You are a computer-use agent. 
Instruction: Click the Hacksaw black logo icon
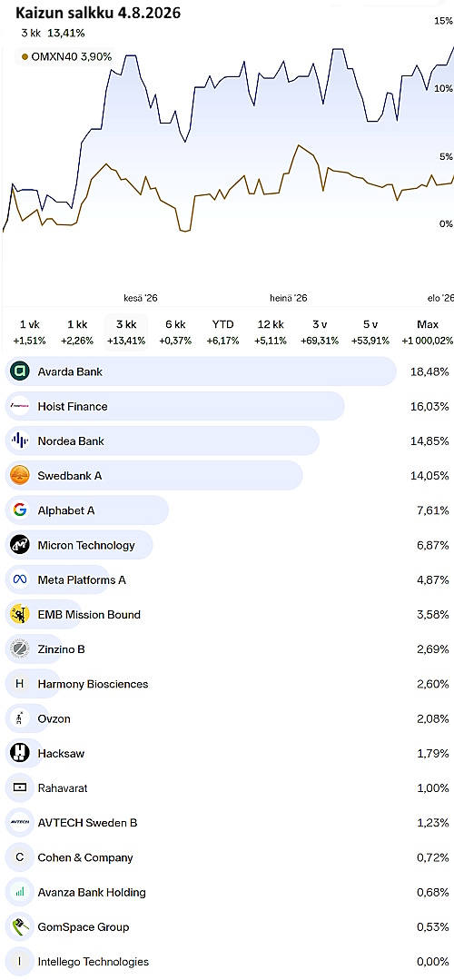[x=20, y=753]
